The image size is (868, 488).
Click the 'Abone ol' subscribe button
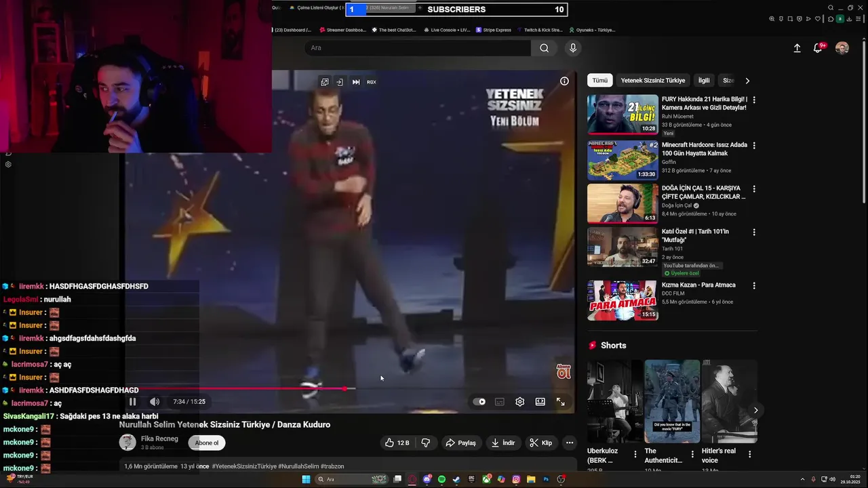pos(207,443)
